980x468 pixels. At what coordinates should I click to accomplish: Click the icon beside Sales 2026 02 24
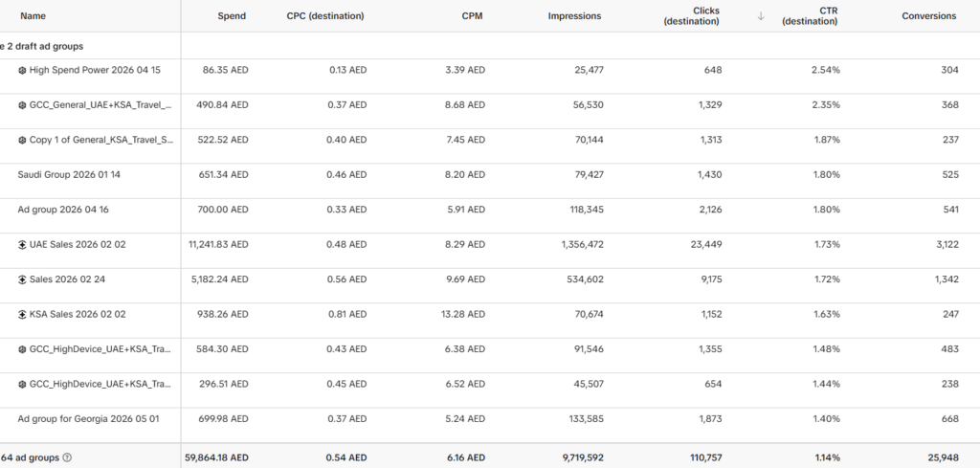point(22,279)
